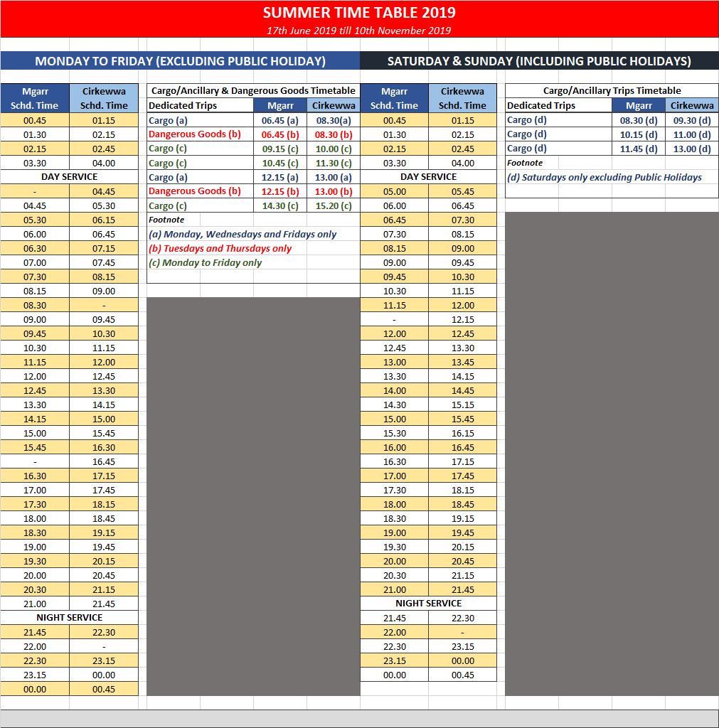This screenshot has width=719, height=728.
Task: Click the red '08.30 (b)' dangerous goods time
Action: tap(334, 134)
